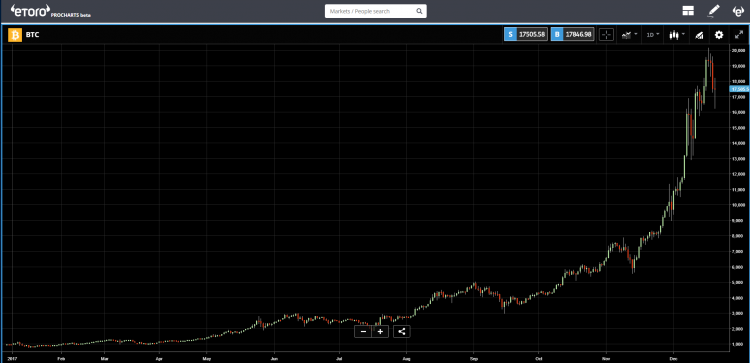Zoom out with the minus button
The image size is (750, 363).
(x=363, y=331)
